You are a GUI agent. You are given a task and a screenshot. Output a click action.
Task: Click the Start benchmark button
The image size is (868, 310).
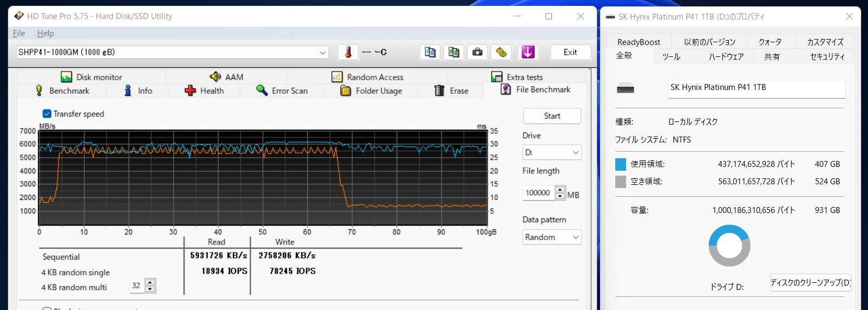pos(552,116)
